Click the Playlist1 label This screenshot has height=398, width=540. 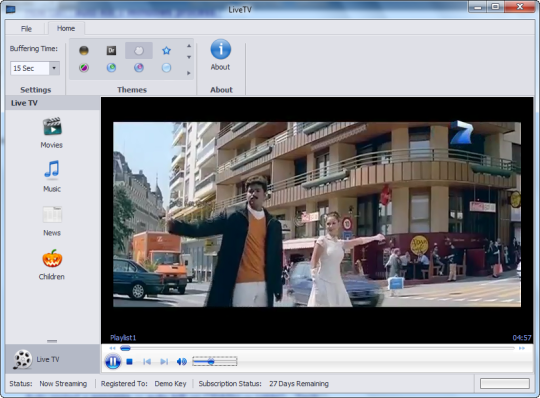[x=123, y=338]
